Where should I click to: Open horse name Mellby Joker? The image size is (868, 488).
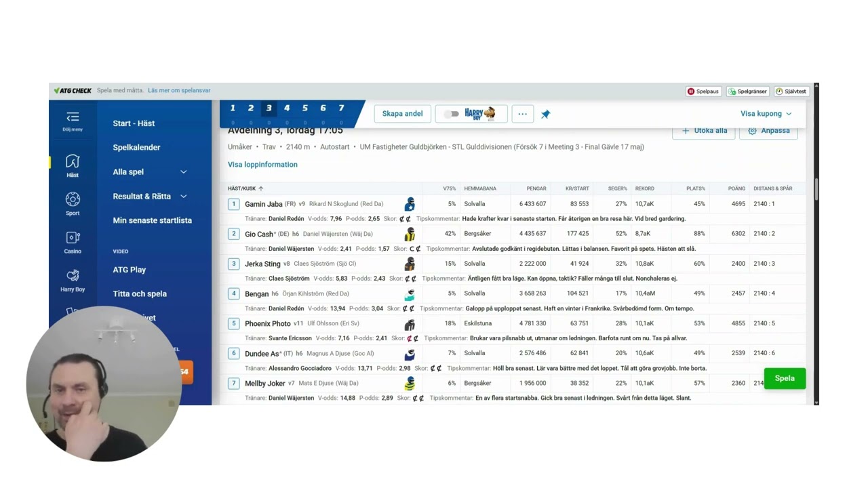[264, 383]
